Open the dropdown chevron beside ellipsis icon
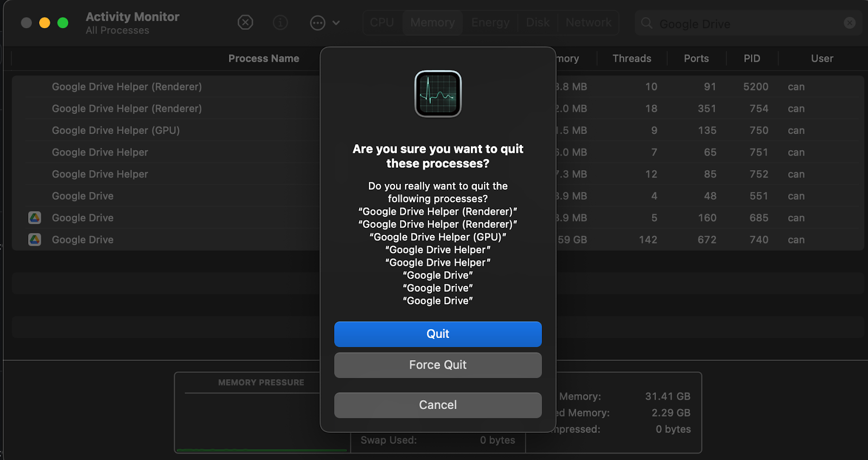868x460 pixels. tap(336, 23)
